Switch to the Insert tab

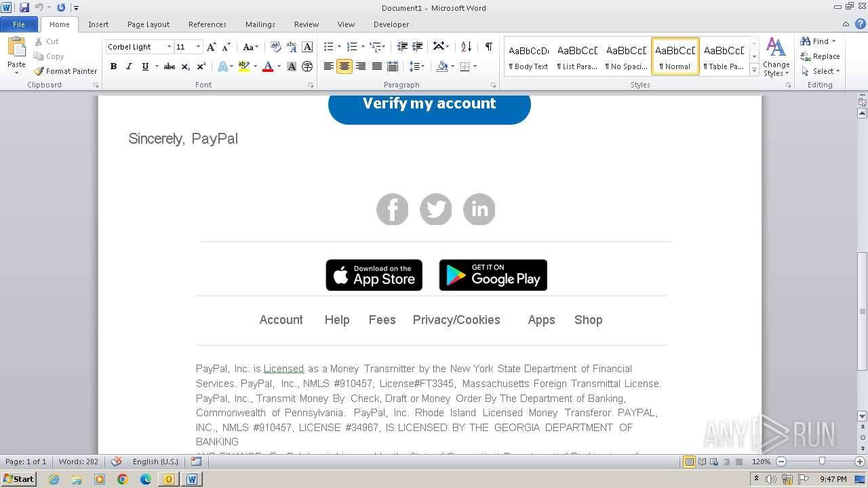click(98, 24)
